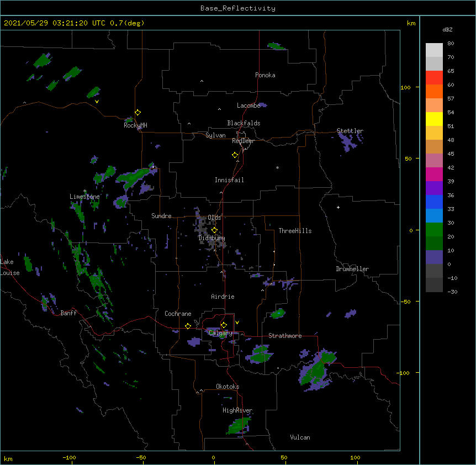Click the RockyMH label

135,125
